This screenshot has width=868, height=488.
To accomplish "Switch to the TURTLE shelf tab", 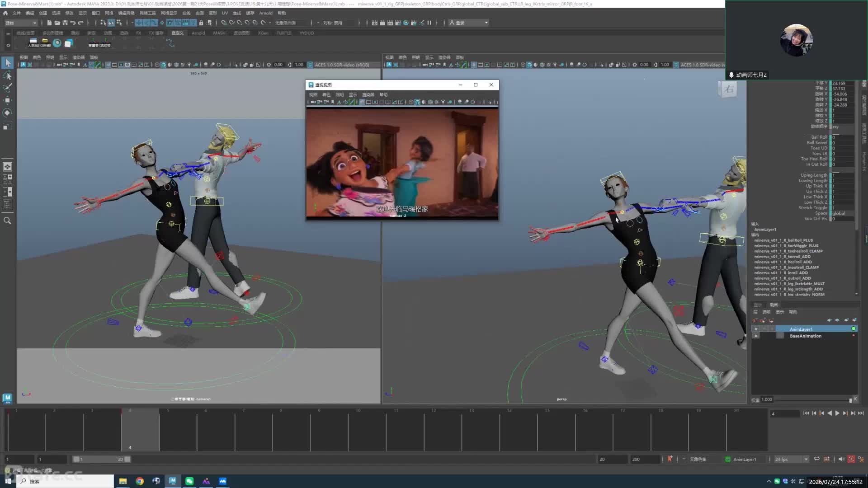I will (284, 33).
